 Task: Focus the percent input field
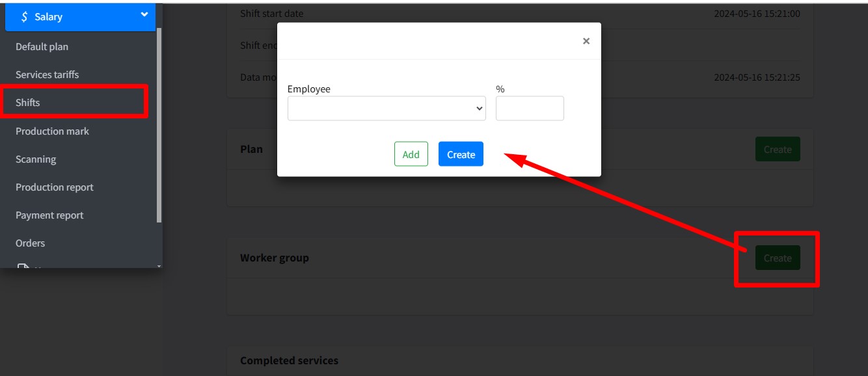[529, 109]
